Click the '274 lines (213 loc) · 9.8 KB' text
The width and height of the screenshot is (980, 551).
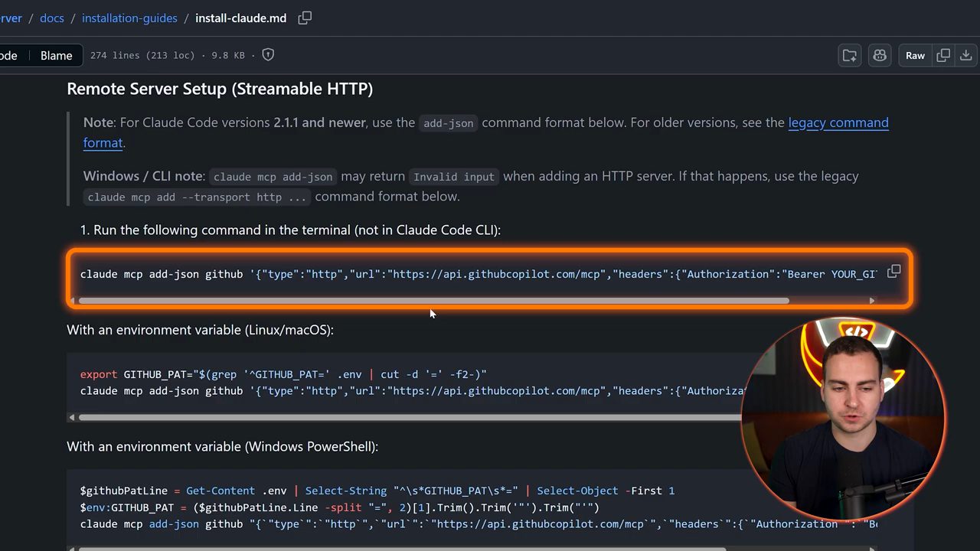point(168,55)
